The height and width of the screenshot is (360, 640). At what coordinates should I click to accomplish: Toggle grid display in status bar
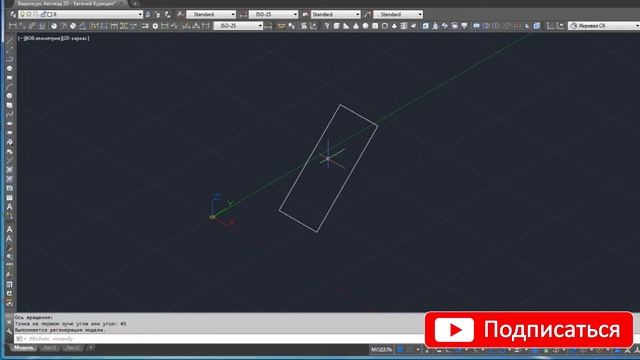[400, 349]
